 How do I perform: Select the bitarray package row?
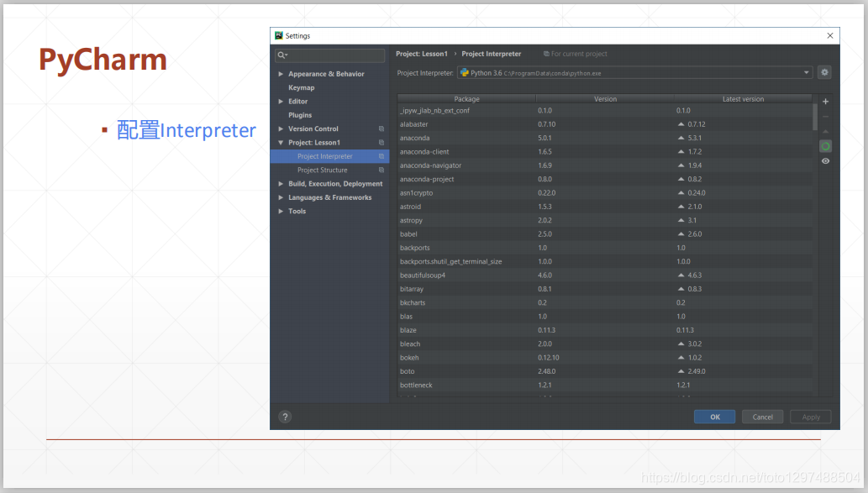(x=604, y=290)
